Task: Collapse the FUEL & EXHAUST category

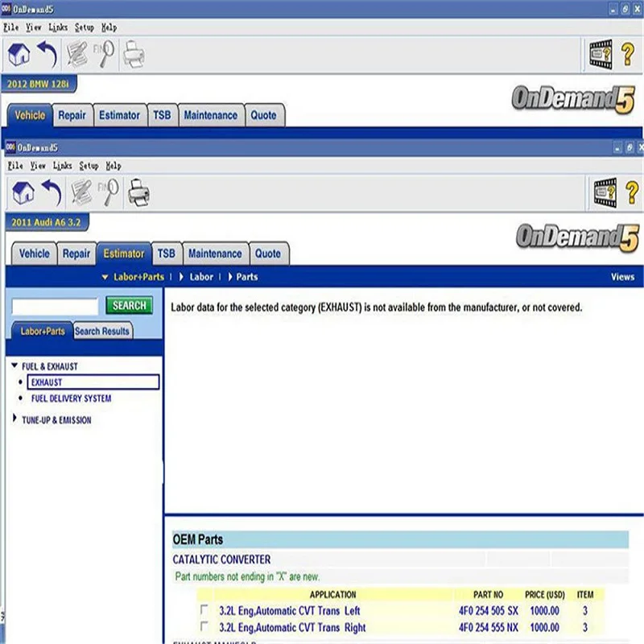Action: point(14,365)
